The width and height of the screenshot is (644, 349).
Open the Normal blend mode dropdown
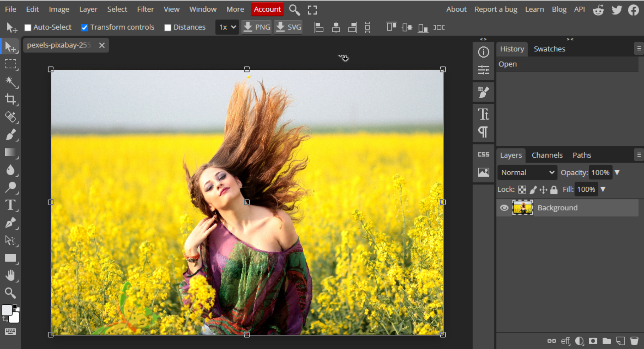point(527,173)
